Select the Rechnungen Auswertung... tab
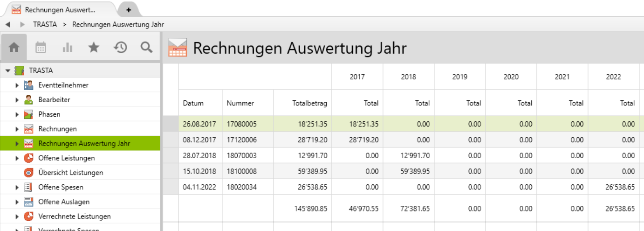Viewport: 644px width, 231px height. (60, 10)
